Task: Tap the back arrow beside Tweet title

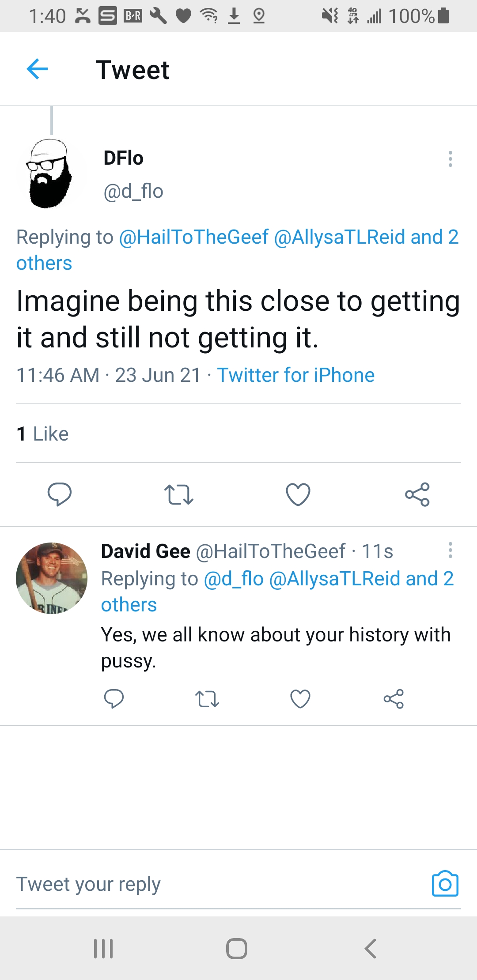Action: [37, 69]
